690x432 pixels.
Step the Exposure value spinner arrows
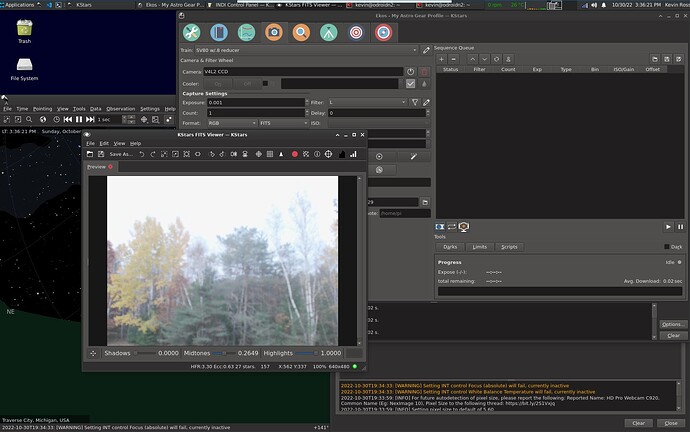(307, 102)
